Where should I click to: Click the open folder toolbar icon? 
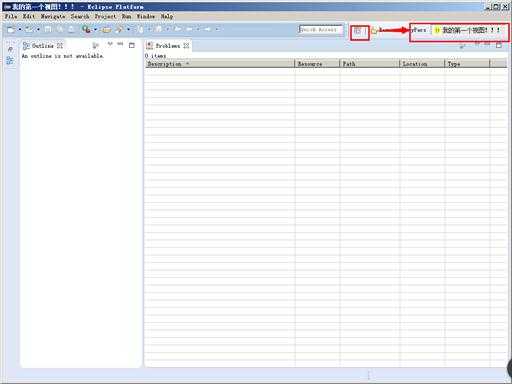tap(106, 30)
